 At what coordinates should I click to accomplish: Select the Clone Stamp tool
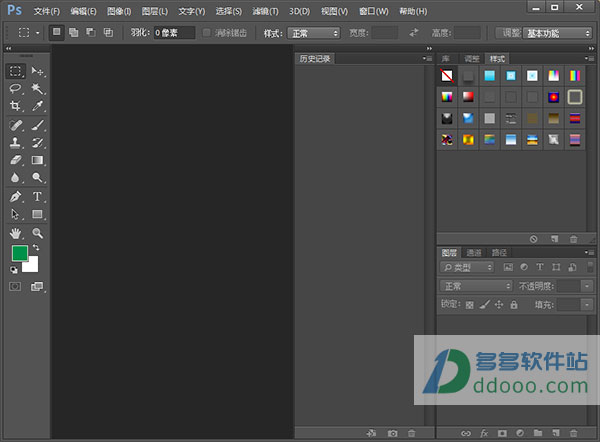(15, 143)
